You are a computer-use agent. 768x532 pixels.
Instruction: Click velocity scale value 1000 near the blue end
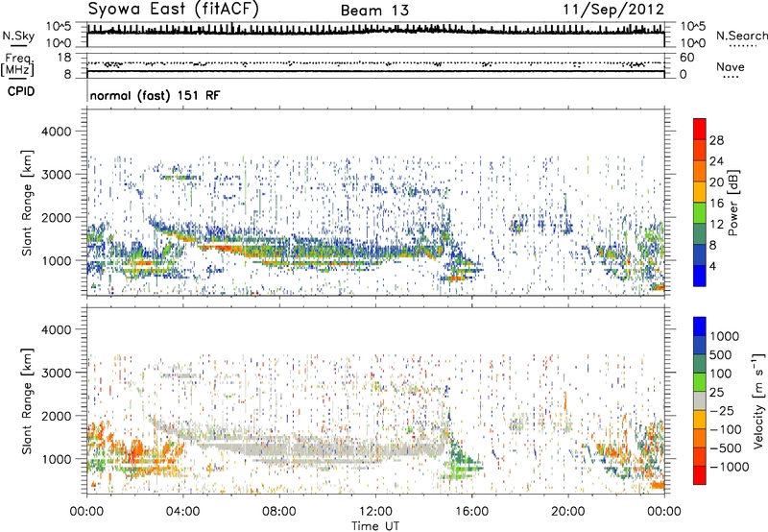[x=725, y=336]
